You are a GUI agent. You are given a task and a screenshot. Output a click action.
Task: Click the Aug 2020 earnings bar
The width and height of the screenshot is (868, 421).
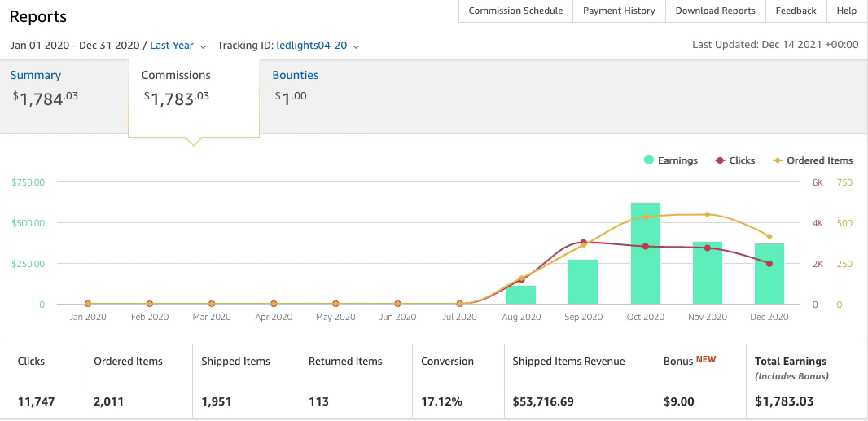pos(521,295)
